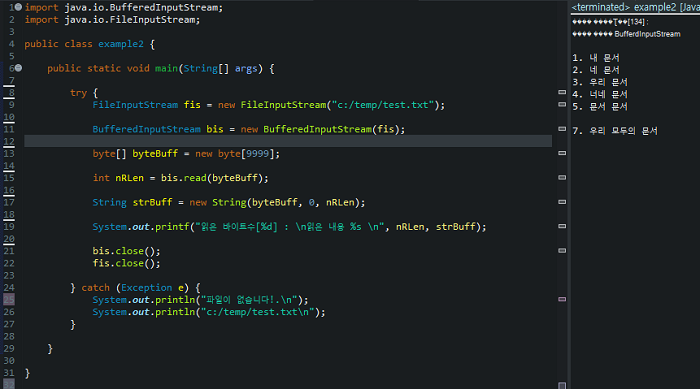Click the square indicator at ruler bottom
This screenshot has width=700, height=389.
pos(562,385)
